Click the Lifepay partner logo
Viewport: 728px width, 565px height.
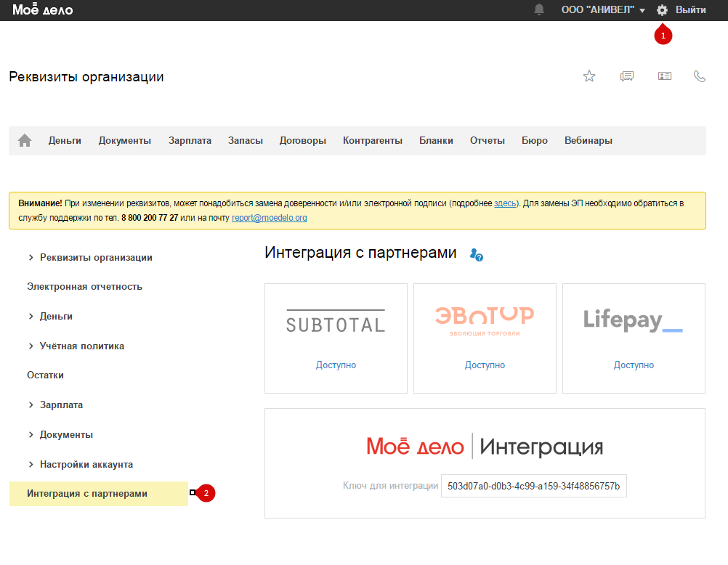coord(633,320)
